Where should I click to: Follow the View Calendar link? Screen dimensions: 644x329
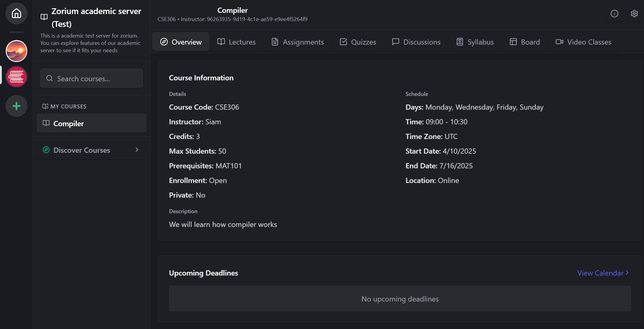click(x=603, y=273)
